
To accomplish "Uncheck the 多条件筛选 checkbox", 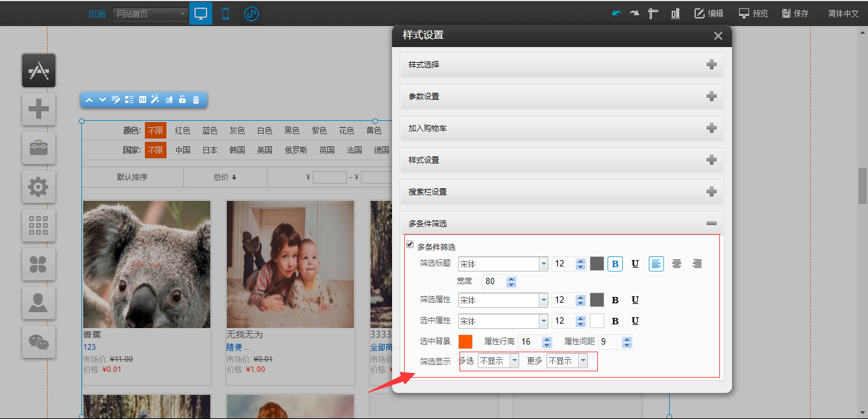I will (410, 245).
